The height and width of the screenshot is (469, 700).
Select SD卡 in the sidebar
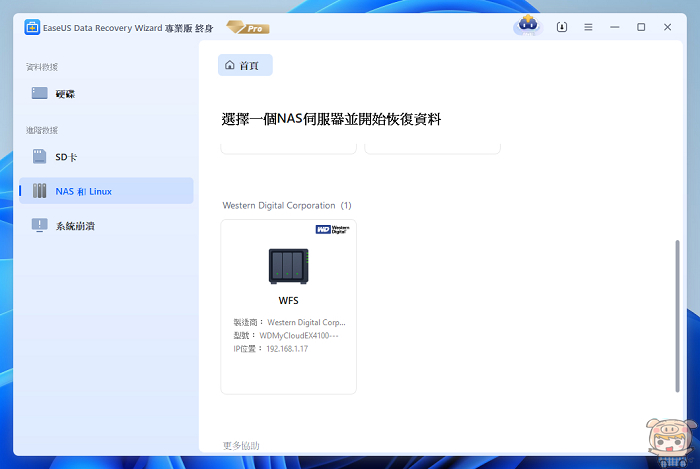click(x=66, y=157)
